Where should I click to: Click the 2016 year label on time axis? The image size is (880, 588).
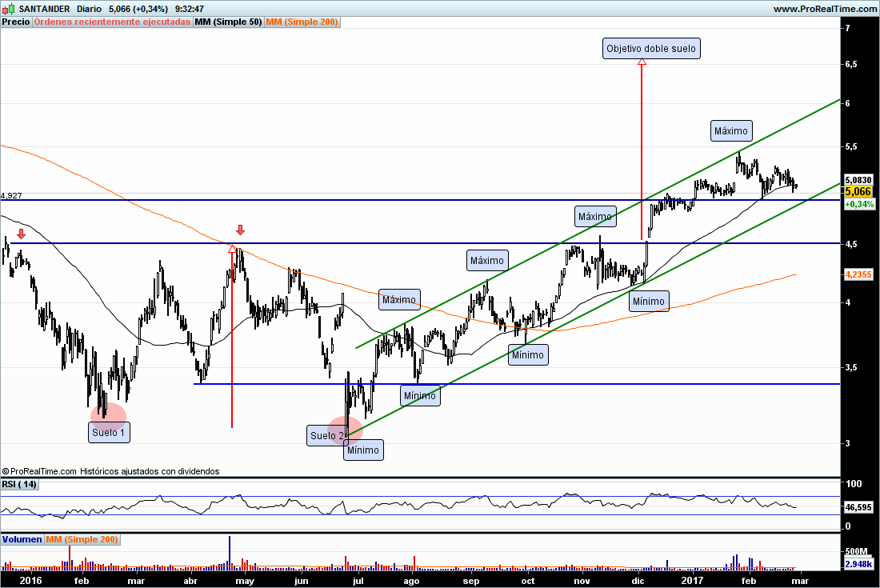point(30,581)
